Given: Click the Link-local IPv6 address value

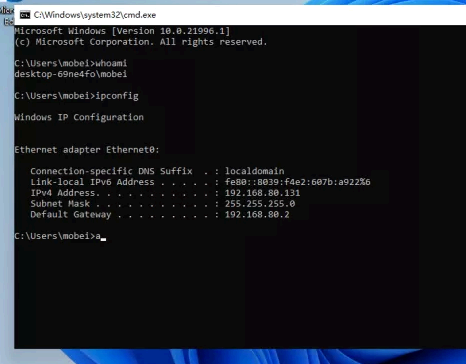Looking at the screenshot, I should [x=298, y=182].
